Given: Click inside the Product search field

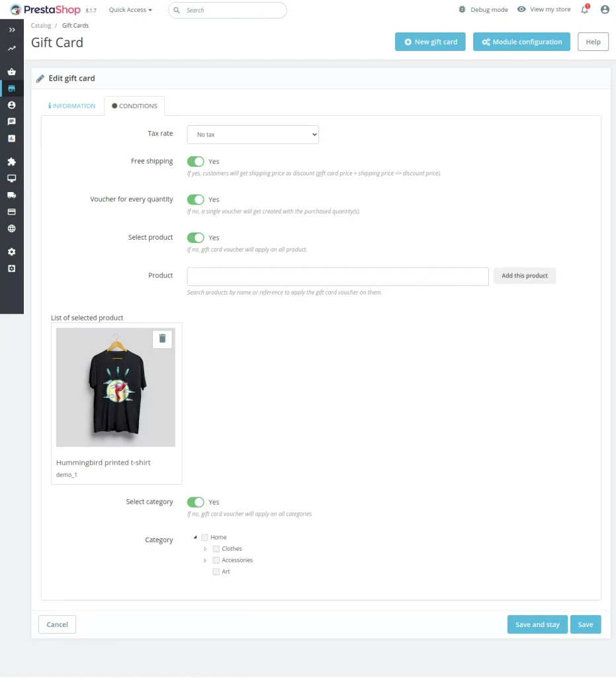Looking at the screenshot, I should click(337, 275).
